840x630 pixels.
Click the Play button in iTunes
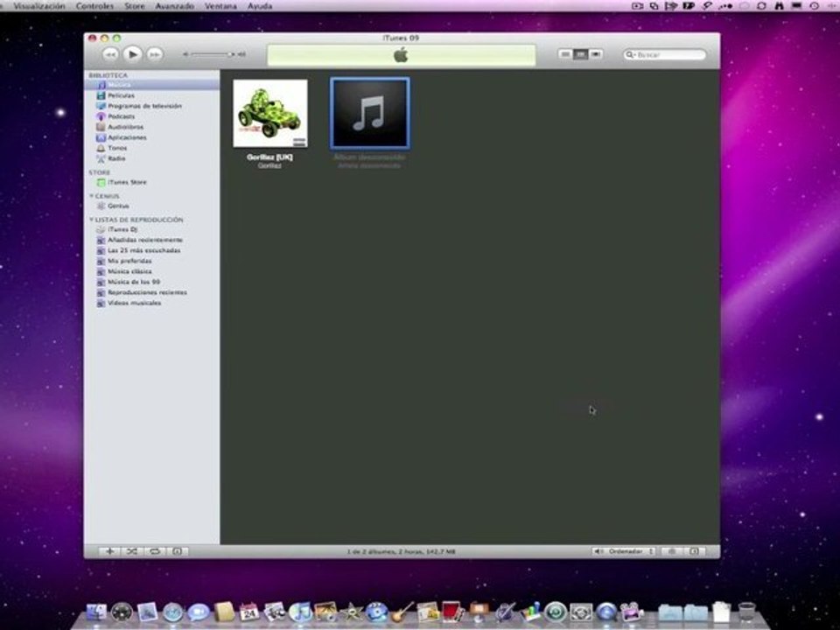132,54
